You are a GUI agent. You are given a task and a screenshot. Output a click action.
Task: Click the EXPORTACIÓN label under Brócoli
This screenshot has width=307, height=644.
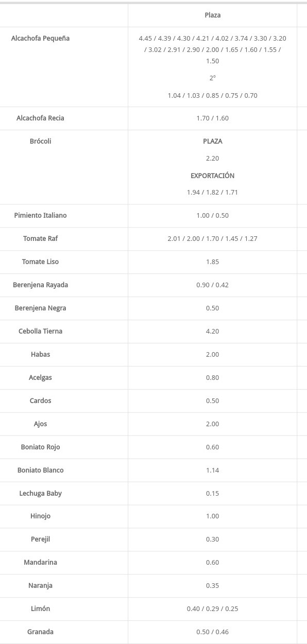click(212, 176)
